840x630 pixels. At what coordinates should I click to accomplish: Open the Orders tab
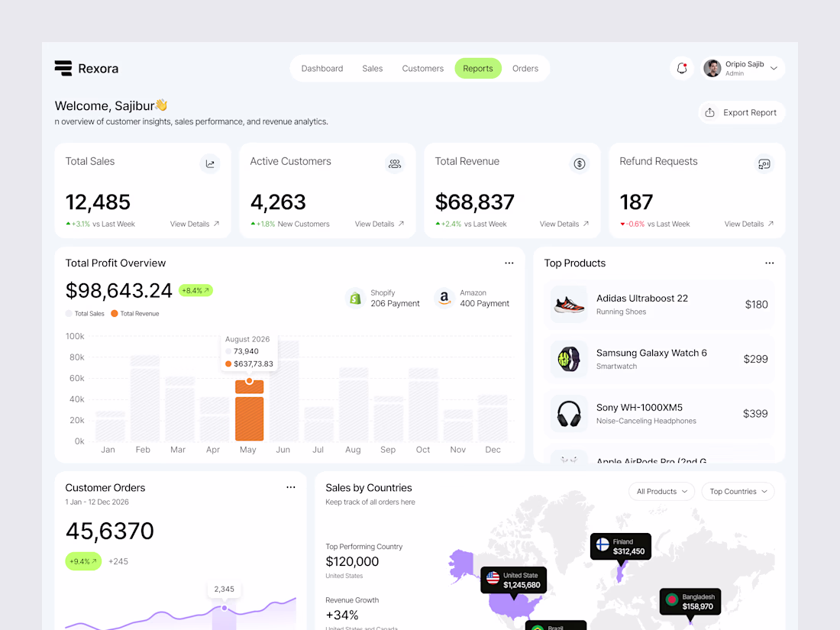(x=525, y=69)
